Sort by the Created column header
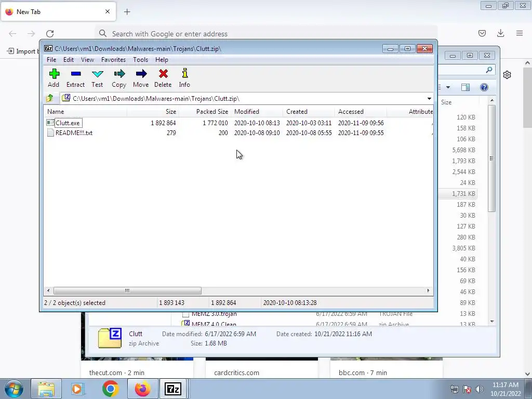This screenshot has width=532, height=399. pyautogui.click(x=309, y=111)
